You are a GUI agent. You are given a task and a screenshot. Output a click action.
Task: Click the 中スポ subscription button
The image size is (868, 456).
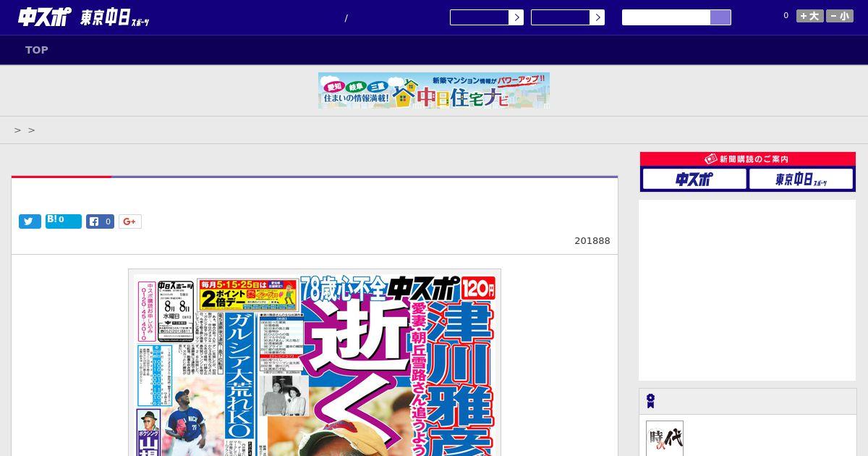point(694,179)
